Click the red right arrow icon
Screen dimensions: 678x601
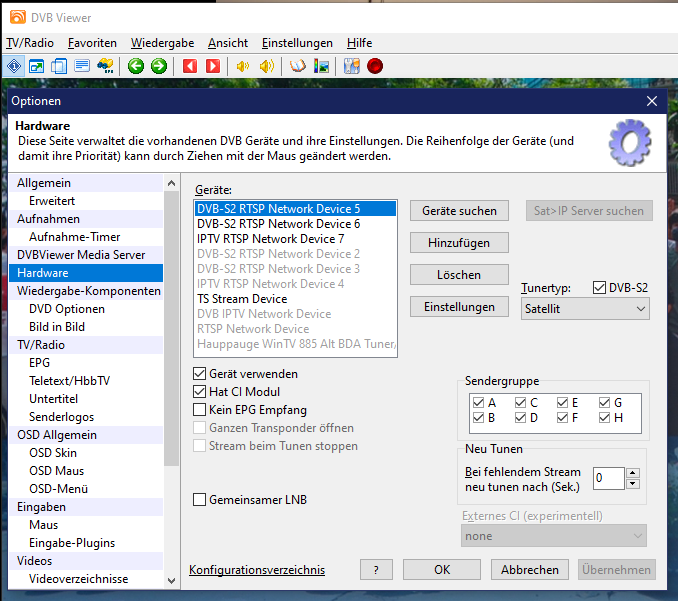tap(213, 66)
